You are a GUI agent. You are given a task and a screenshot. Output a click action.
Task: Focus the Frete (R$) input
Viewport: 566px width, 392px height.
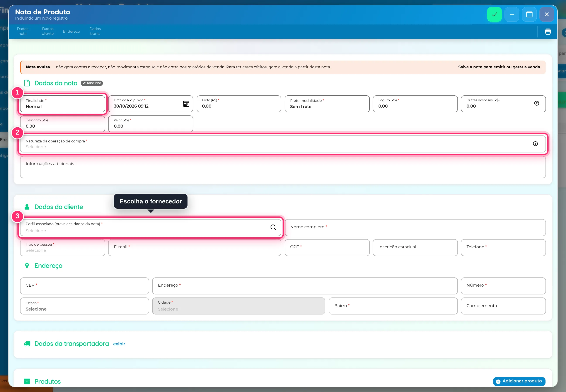click(239, 104)
